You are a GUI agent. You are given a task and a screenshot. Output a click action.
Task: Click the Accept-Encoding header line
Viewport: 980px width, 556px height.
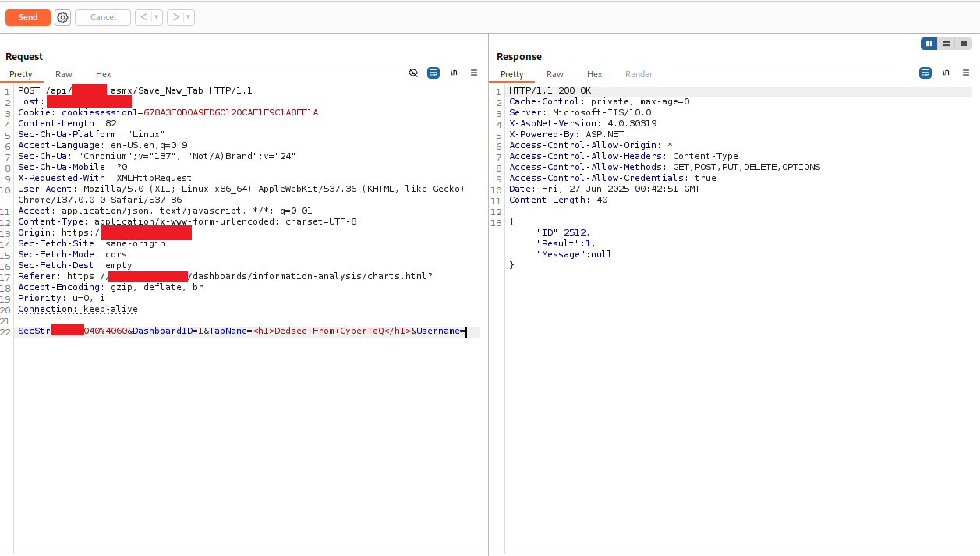click(111, 287)
